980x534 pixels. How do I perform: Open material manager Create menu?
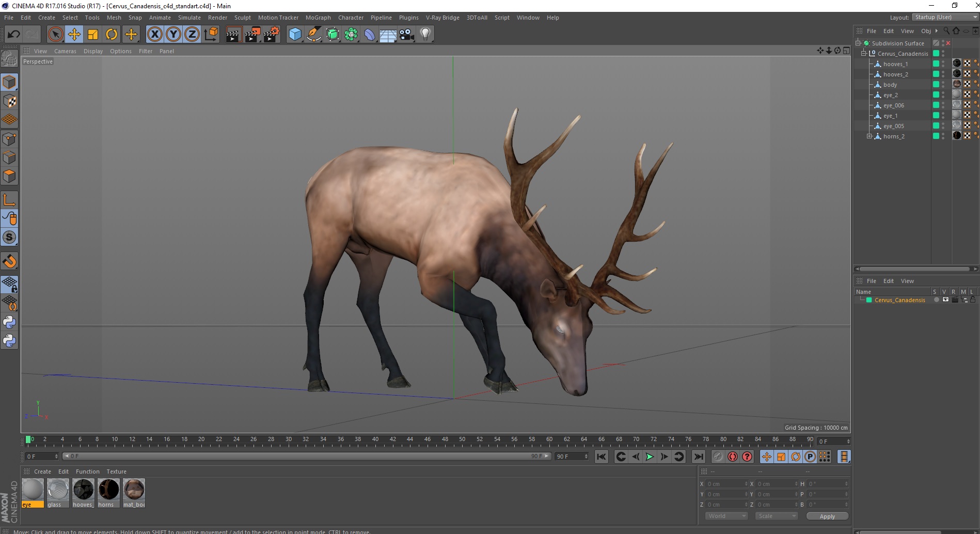click(x=42, y=472)
